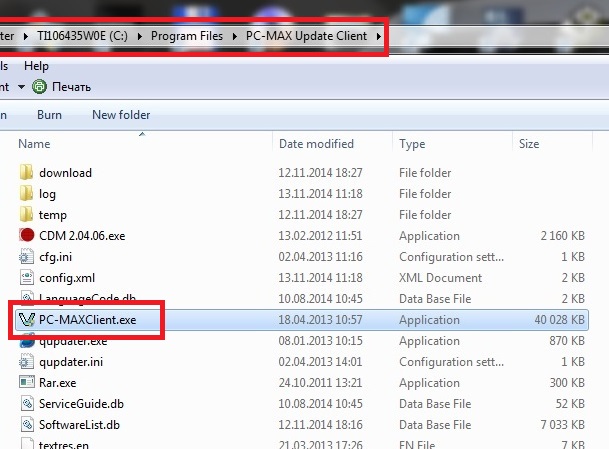The image size is (609, 449).
Task: Select the PC-MAXClient.exe application icon
Action: click(27, 321)
